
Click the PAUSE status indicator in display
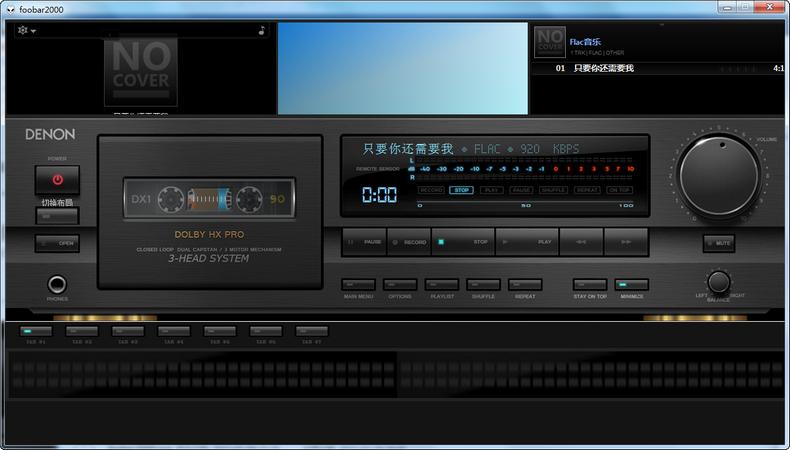tap(521, 190)
